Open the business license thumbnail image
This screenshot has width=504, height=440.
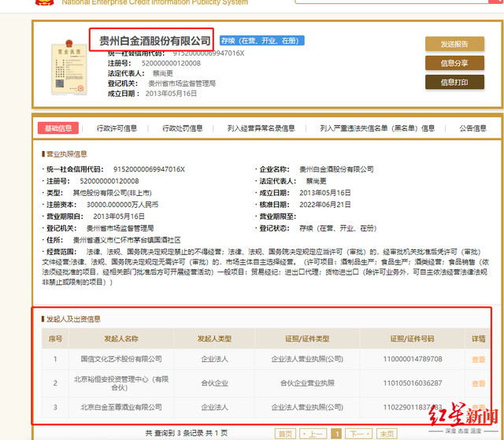[x=69, y=67]
